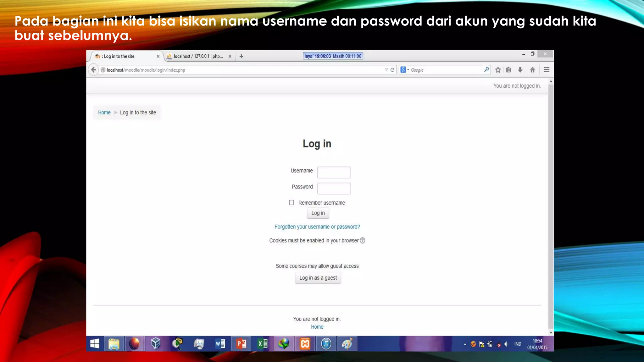Reload the page with the refresh icon

point(392,70)
